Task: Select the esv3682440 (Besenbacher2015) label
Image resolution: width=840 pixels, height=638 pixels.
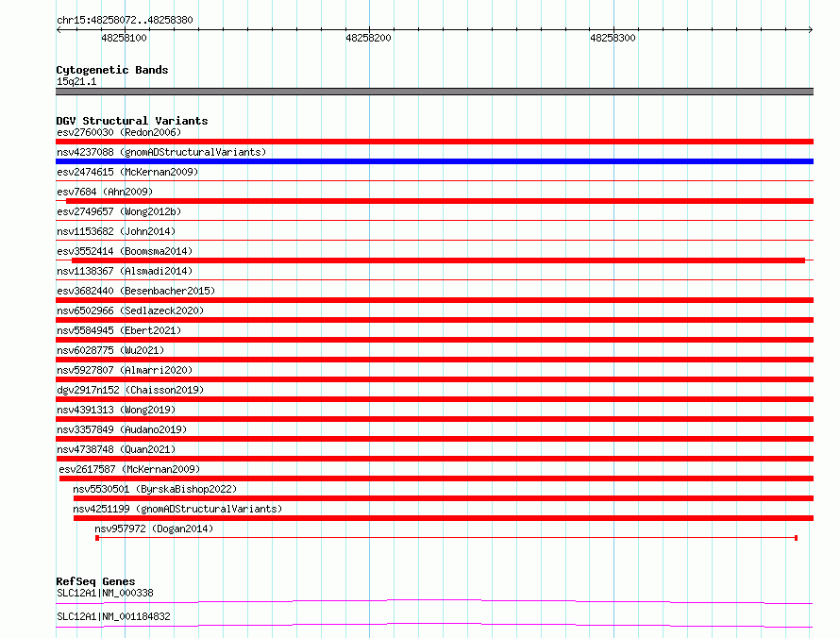Action: pos(136,291)
